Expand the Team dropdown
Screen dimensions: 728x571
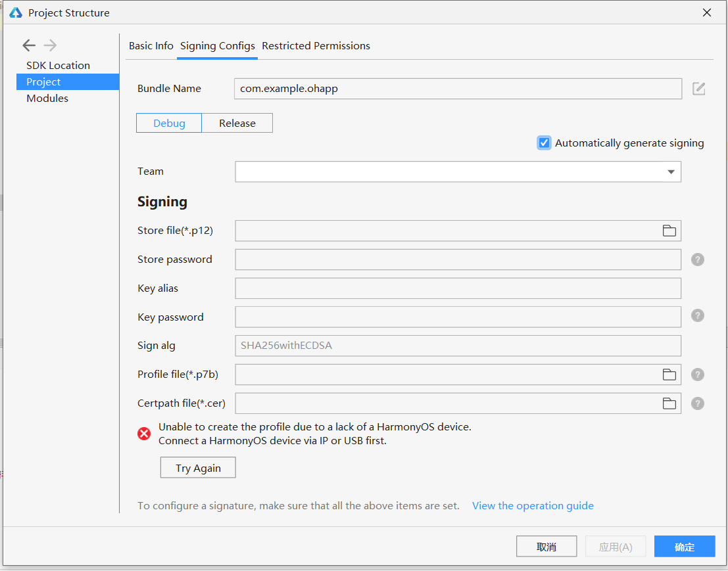click(671, 171)
